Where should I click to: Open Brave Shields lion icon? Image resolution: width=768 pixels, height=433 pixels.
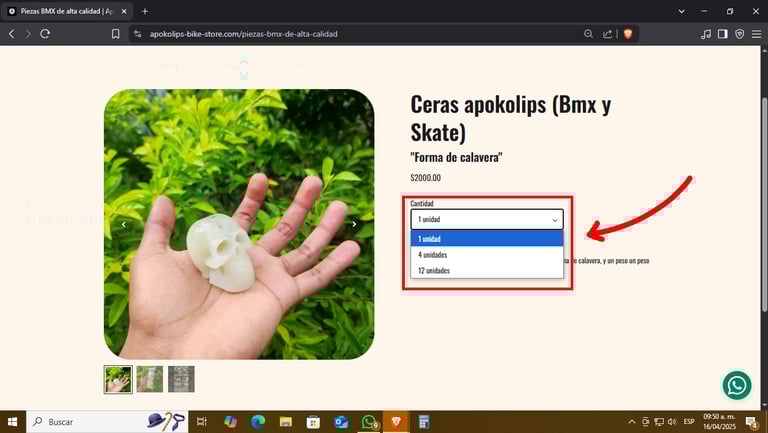(628, 34)
